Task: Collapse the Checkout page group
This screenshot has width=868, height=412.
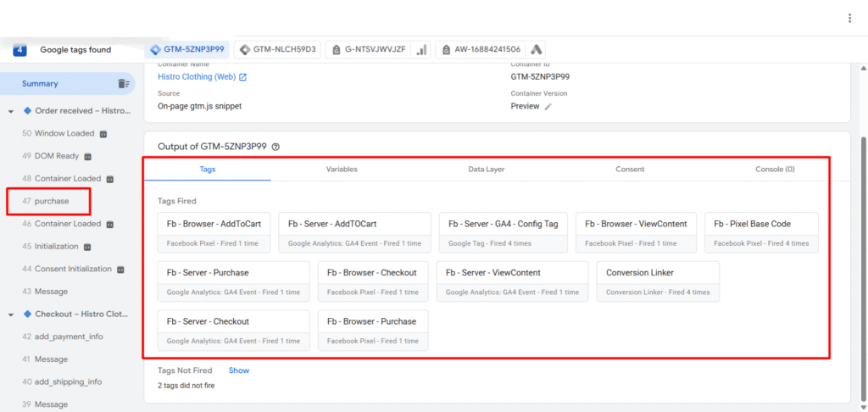Action: click(x=11, y=314)
